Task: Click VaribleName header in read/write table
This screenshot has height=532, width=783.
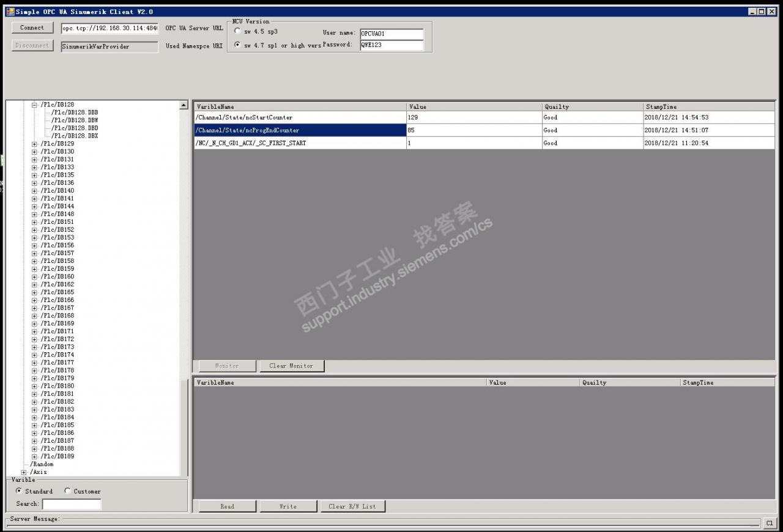Action: [341, 382]
